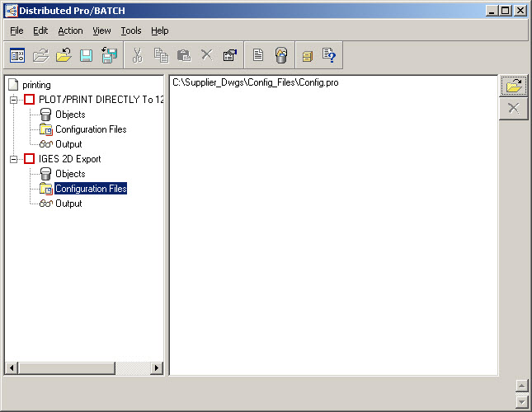The image size is (532, 412).
Task: Click glasses icon of Output under PLOT/PRINT
Action: 46,144
